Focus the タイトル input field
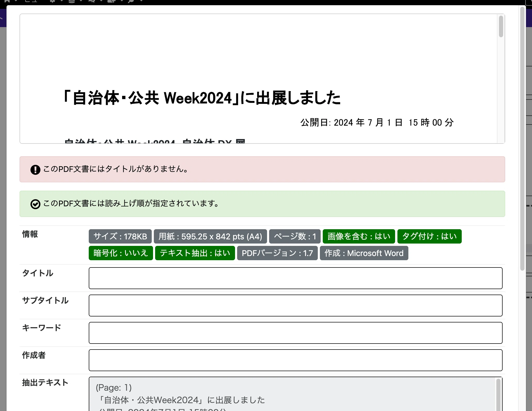 (295, 278)
